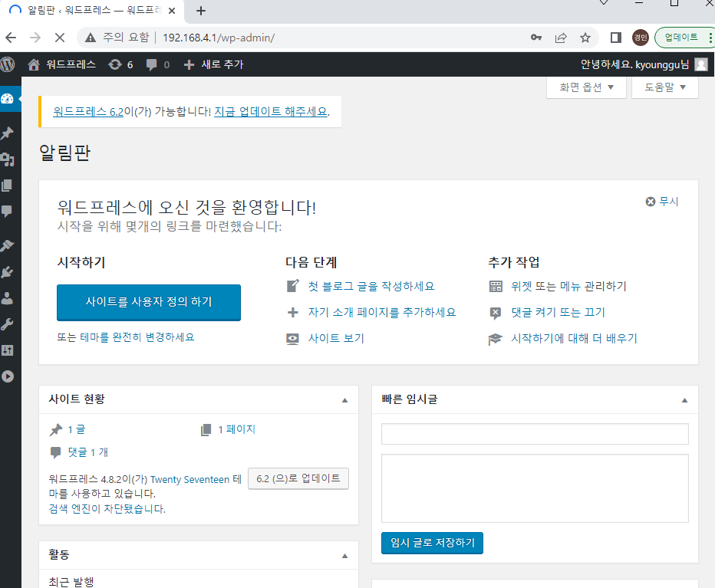Image resolution: width=715 pixels, height=588 pixels.
Task: Click 테마를 완전히 변경하세요 link
Action: 137,337
